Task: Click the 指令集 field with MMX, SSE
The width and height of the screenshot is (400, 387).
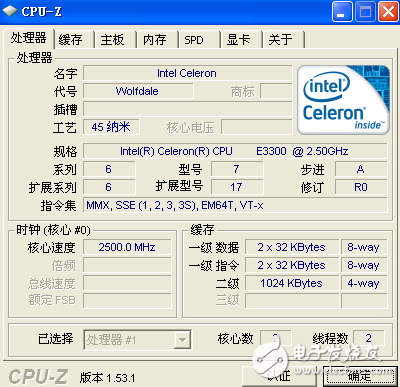Action: click(x=235, y=205)
